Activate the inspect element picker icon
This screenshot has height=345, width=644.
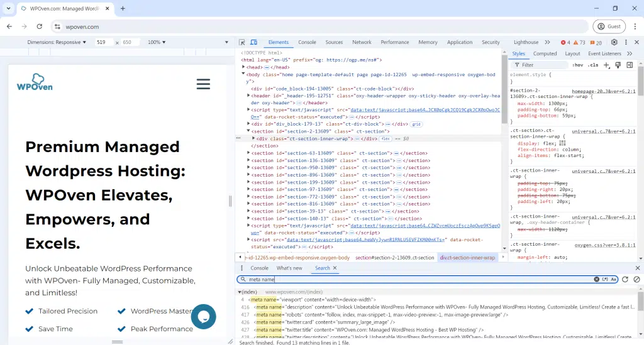click(x=242, y=42)
